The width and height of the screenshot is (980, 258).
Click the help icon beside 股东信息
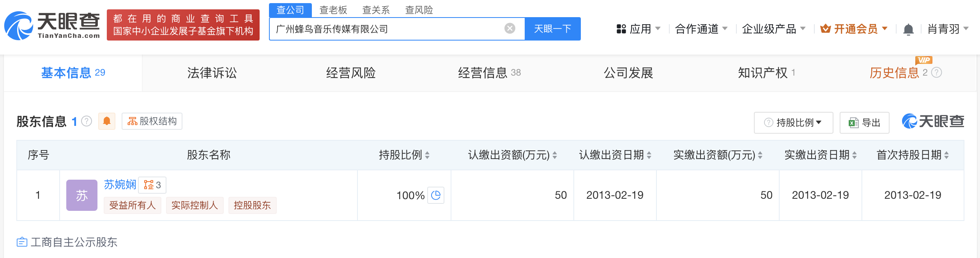(87, 122)
